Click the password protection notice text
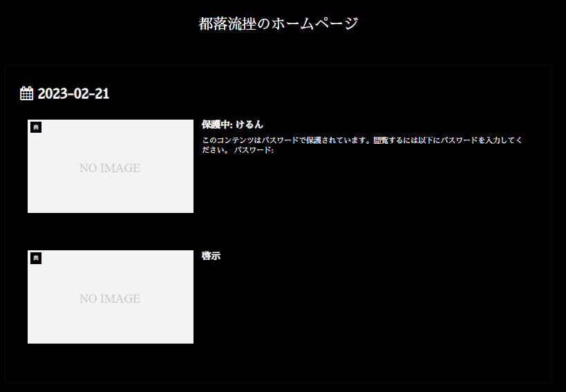566x392 pixels. coord(361,144)
